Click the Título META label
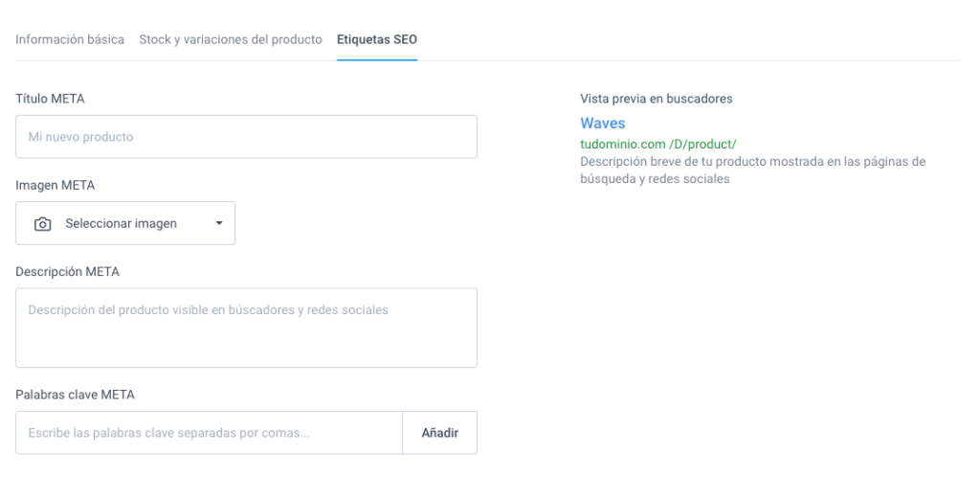980x500 pixels. click(x=50, y=99)
